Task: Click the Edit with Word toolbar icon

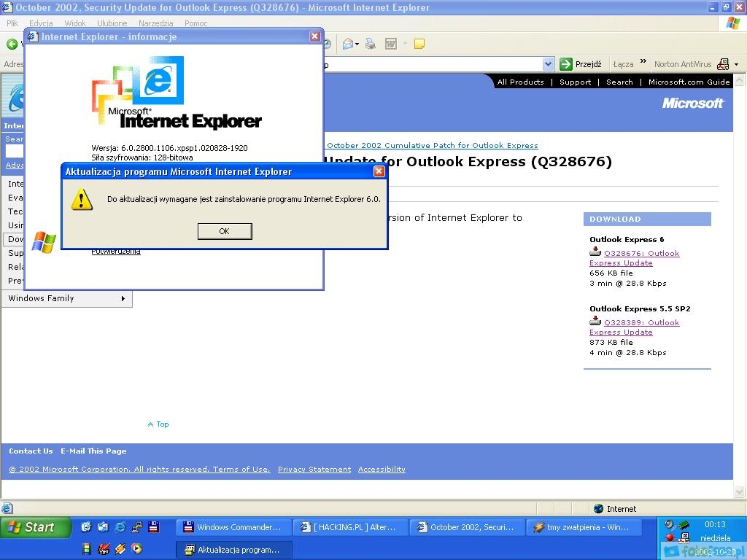Action: (x=391, y=44)
